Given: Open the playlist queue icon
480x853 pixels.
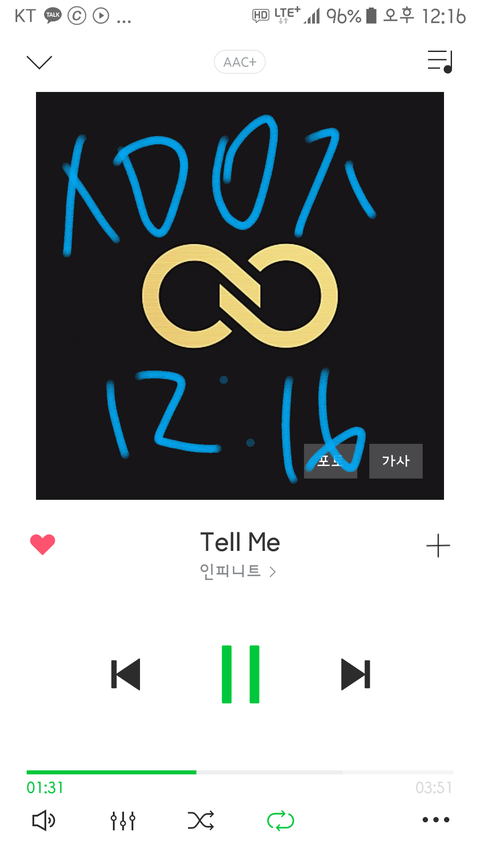Looking at the screenshot, I should tap(440, 61).
